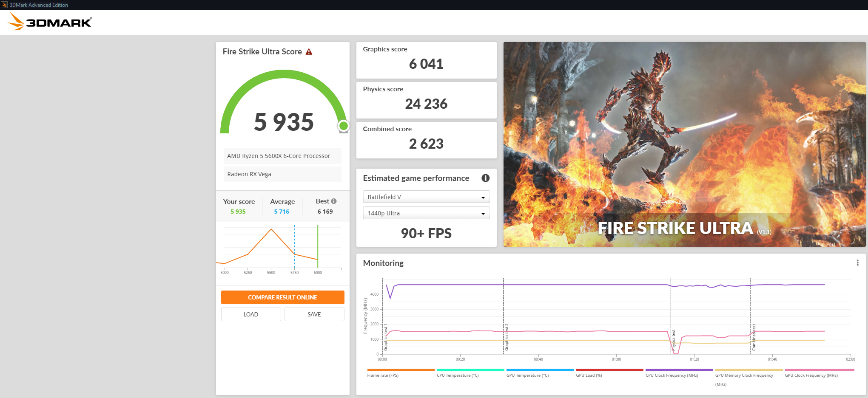
Task: Click the Physics score value 24 236
Action: [426, 104]
